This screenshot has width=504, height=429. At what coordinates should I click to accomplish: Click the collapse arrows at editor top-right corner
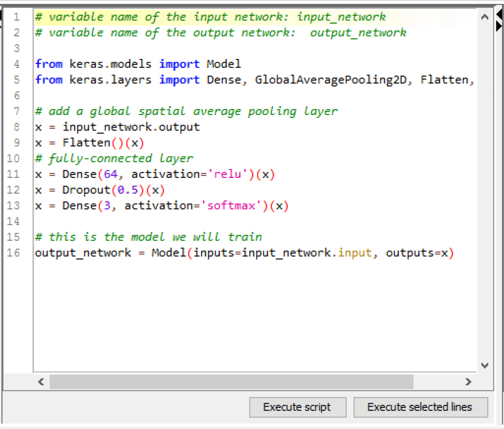point(499,20)
